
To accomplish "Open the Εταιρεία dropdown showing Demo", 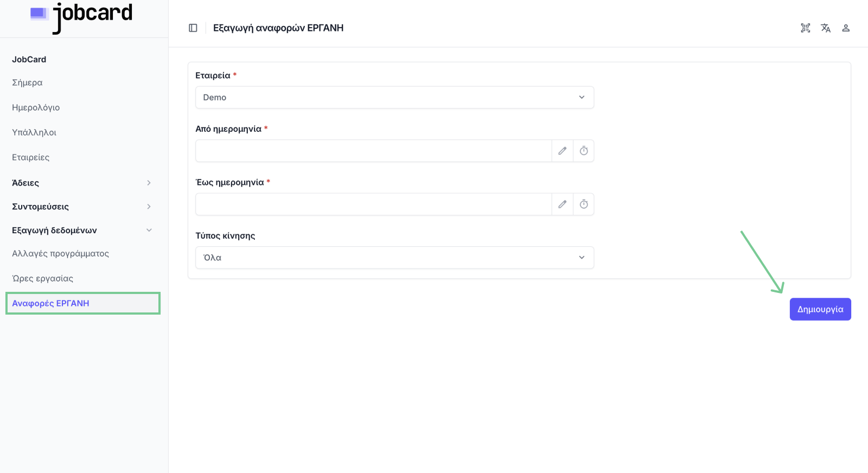I will pyautogui.click(x=394, y=98).
